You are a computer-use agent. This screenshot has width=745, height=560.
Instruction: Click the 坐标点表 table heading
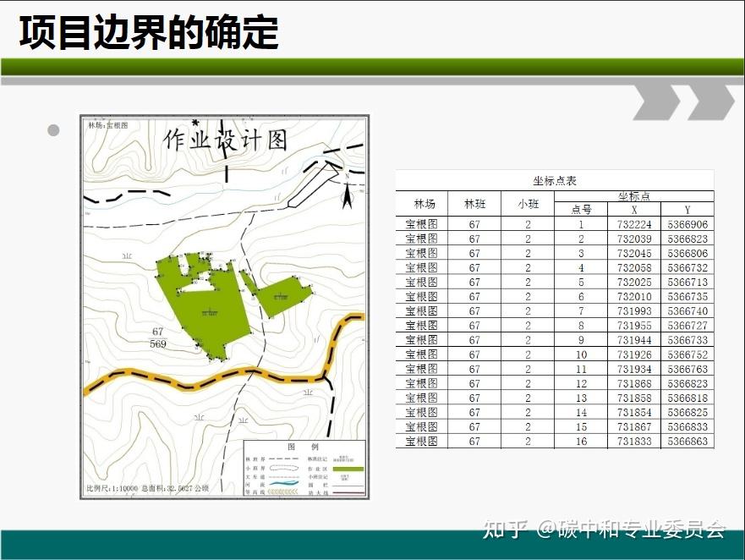click(555, 181)
